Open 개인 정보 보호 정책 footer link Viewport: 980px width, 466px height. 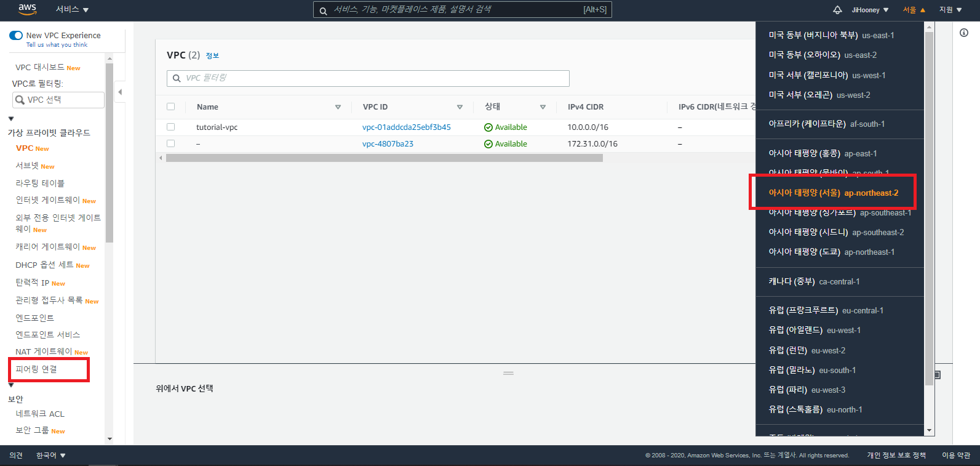tap(896, 455)
